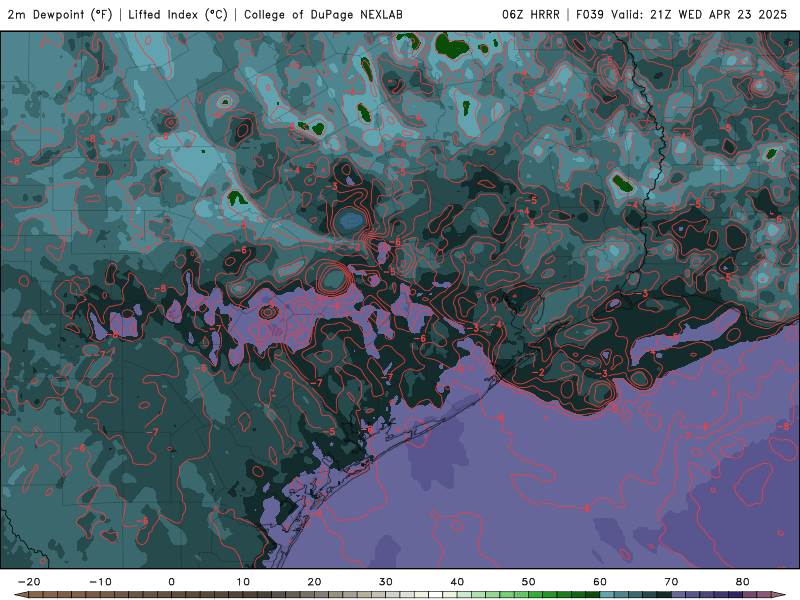
Task: Click the -20 label on the color scale
Action: point(29,582)
